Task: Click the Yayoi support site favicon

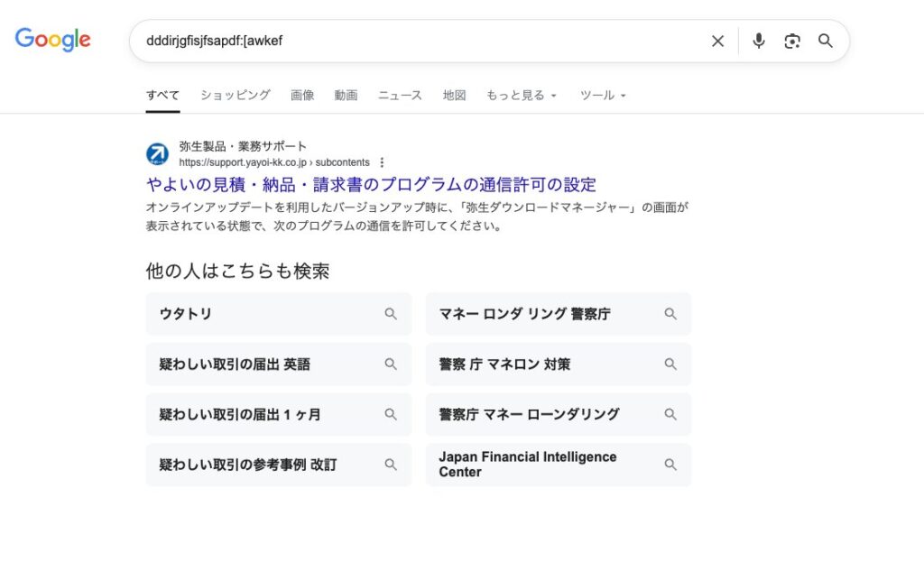Action: tap(157, 154)
